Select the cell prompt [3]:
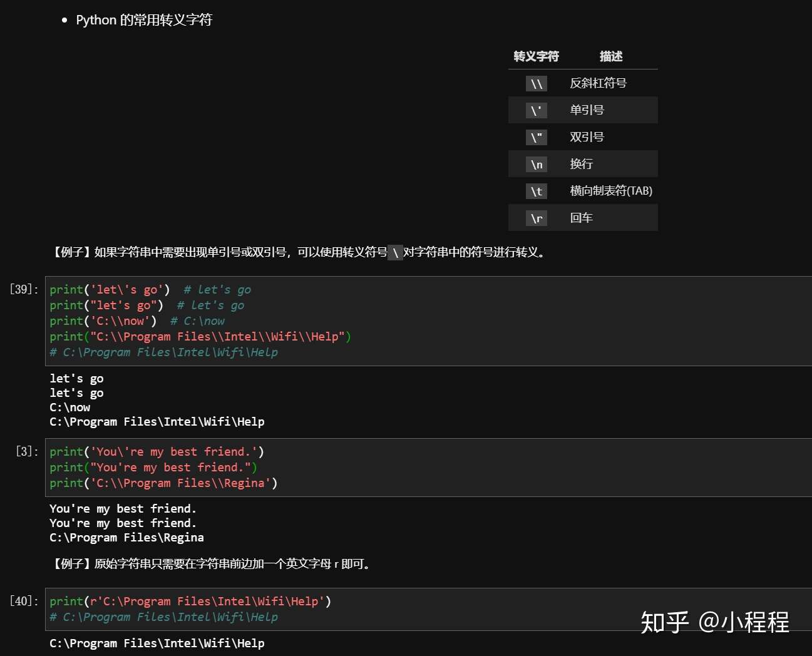Image resolution: width=812 pixels, height=656 pixels. point(27,451)
